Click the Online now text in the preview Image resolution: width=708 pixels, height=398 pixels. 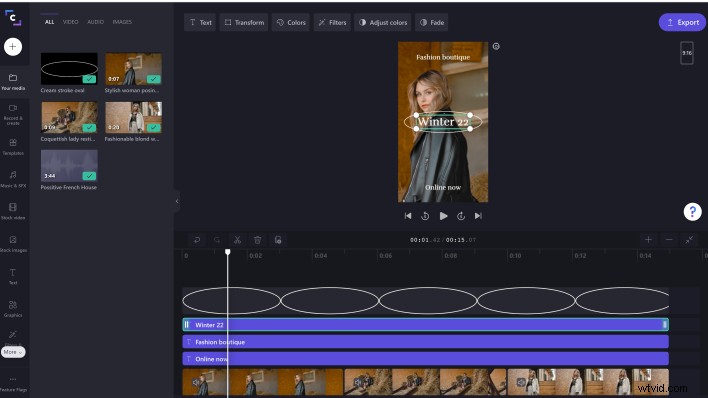pyautogui.click(x=443, y=187)
